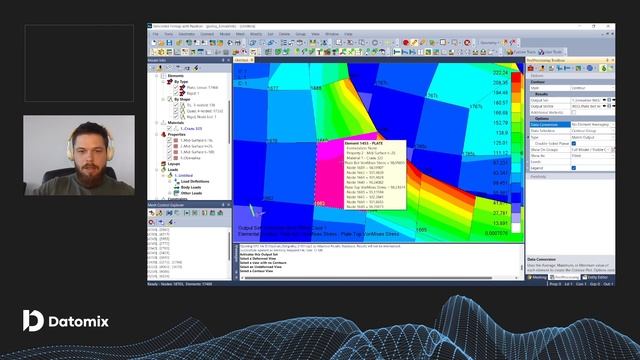Image resolution: width=640 pixels, height=360 pixels.
Task: Open the Window menu
Action: tap(332, 34)
